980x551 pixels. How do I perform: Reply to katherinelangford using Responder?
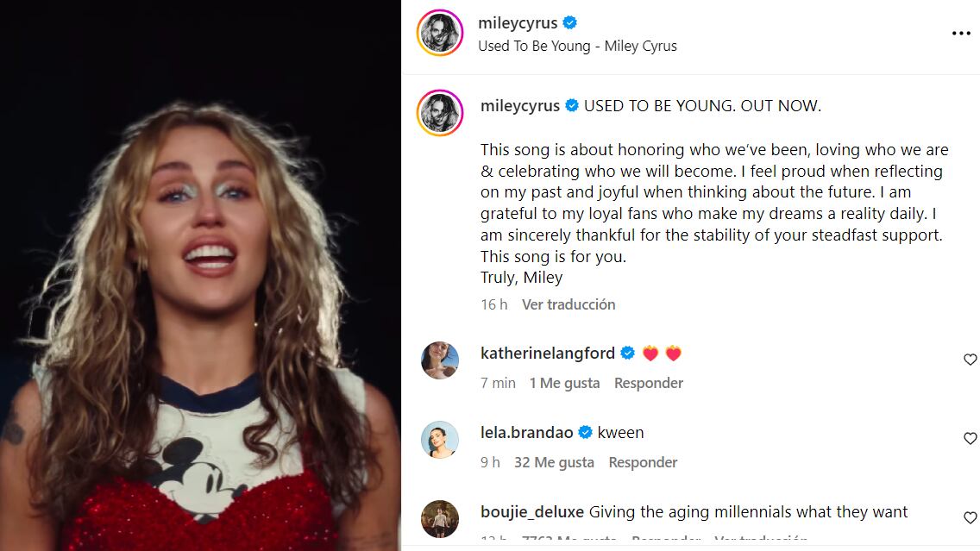tap(648, 382)
